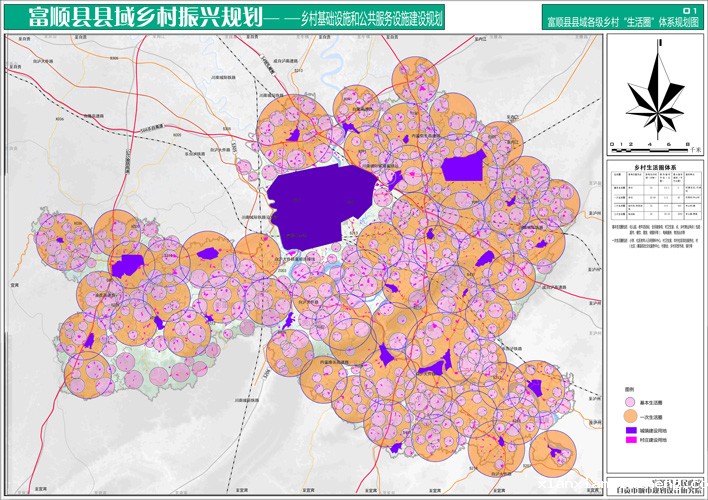Click the purple 城镇建设用地 legend swatch
This screenshot has width=708, height=500.
pos(630,429)
